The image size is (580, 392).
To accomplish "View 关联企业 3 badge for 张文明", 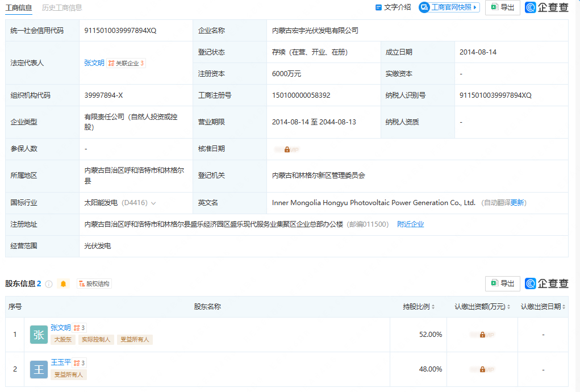I will pos(126,63).
